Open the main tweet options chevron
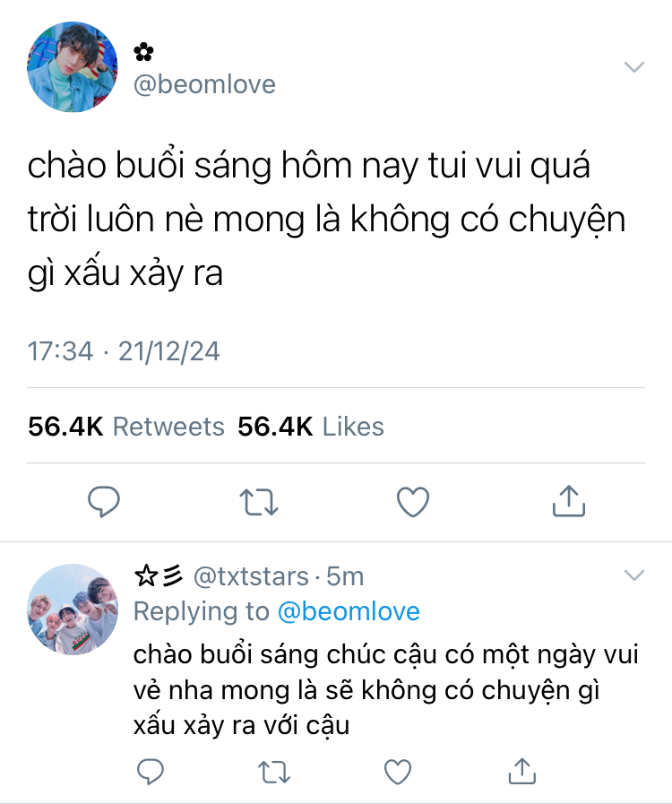This screenshot has height=804, width=672. [634, 67]
